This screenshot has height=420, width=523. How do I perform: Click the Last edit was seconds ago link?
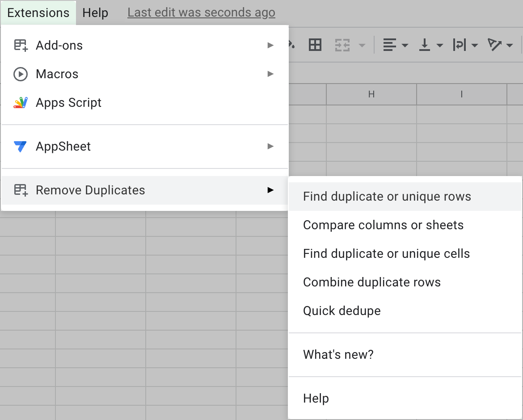click(201, 13)
